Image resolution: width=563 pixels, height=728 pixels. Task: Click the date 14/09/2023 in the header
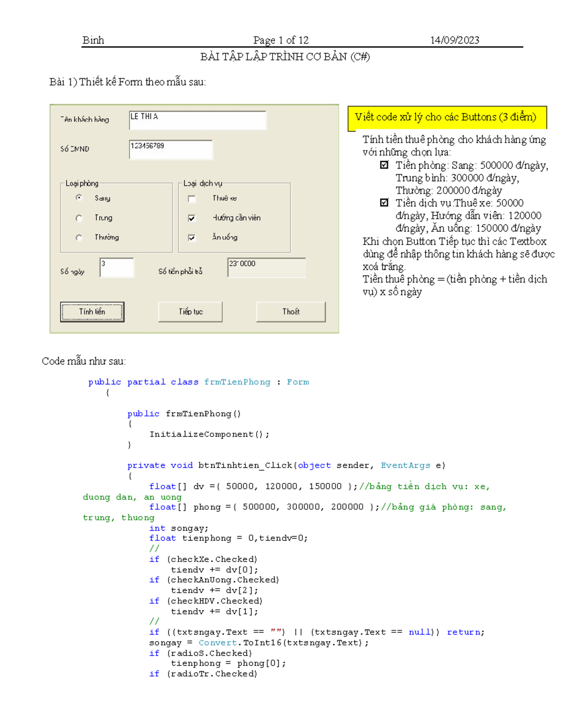[x=455, y=40]
